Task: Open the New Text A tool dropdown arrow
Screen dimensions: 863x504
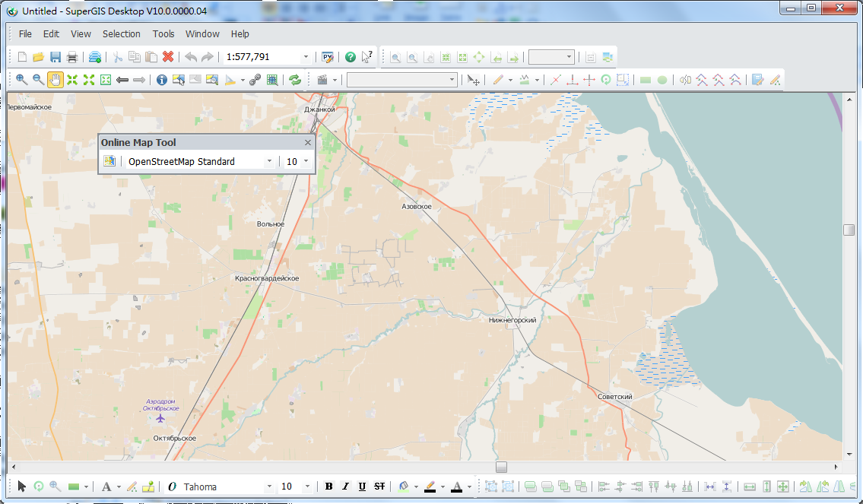Action: (x=119, y=487)
